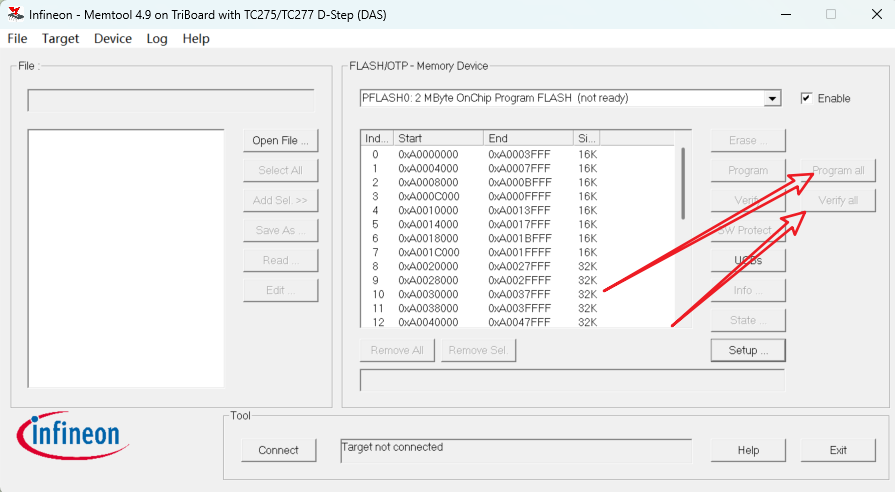Click end address 0xA0027FFF cell
This screenshot has height=492, width=895.
tap(519, 266)
